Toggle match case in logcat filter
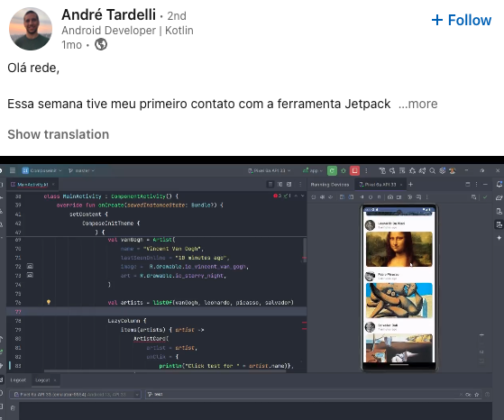 coord(468,394)
